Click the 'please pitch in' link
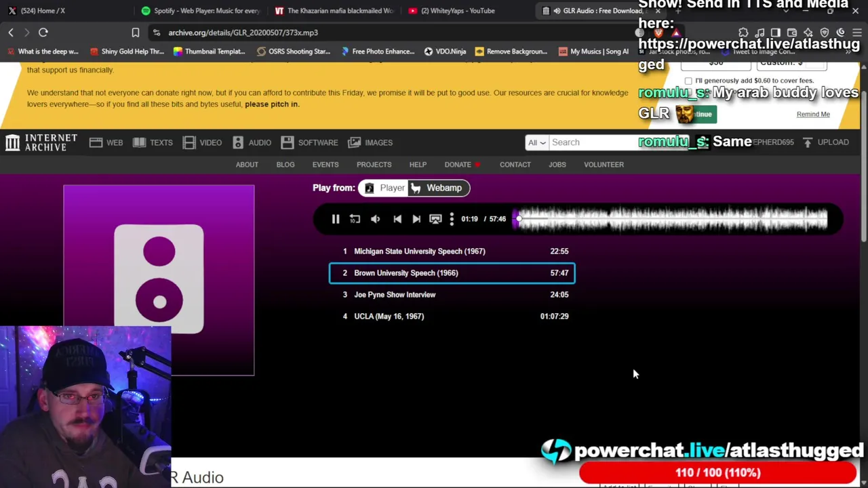This screenshot has height=488, width=868. click(x=271, y=104)
